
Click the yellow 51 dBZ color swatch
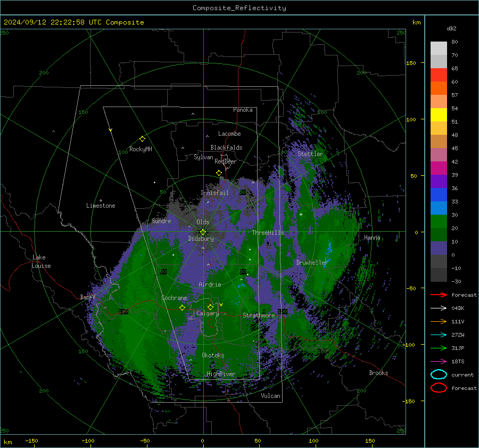(x=439, y=115)
